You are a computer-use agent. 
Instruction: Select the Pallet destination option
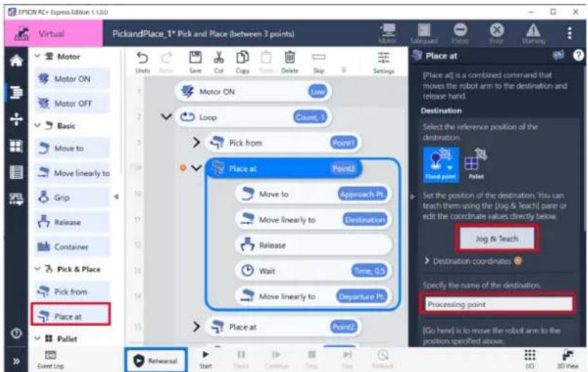click(x=476, y=165)
